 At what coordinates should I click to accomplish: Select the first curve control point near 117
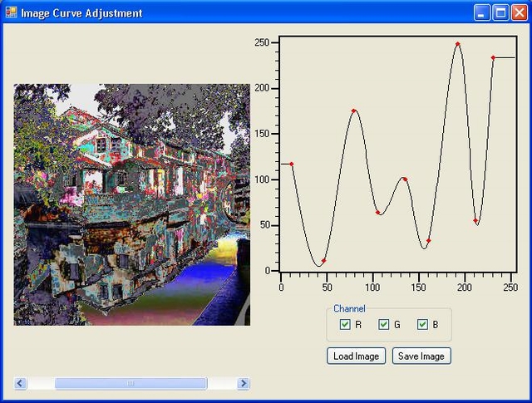pyautogui.click(x=292, y=165)
